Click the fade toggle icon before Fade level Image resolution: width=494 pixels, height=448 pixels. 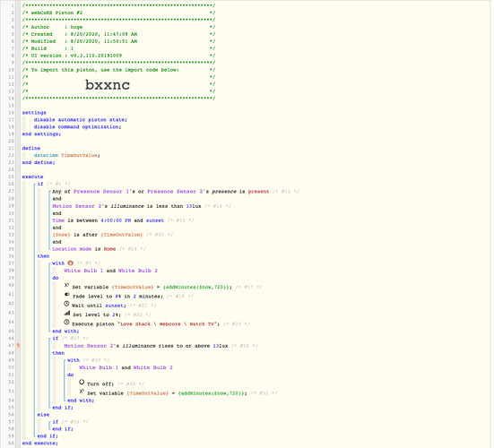pos(66,295)
